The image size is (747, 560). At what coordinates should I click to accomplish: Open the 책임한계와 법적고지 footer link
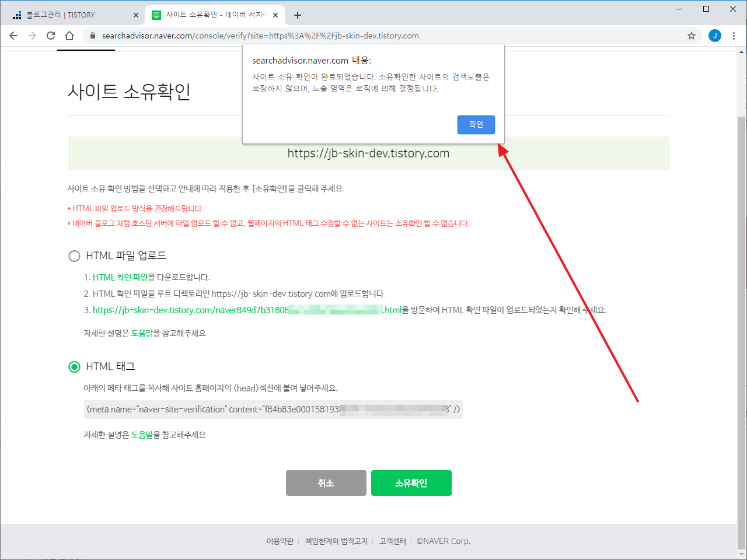(x=336, y=541)
